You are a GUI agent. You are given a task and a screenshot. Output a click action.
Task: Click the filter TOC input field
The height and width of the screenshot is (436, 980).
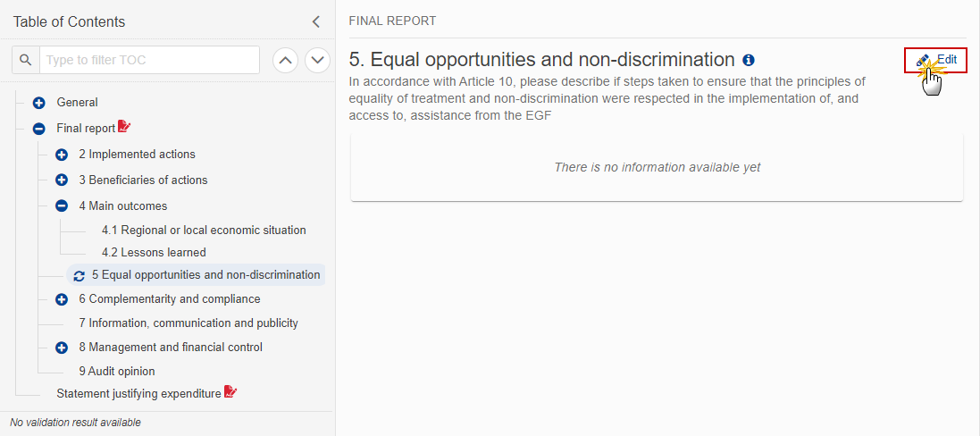(149, 60)
